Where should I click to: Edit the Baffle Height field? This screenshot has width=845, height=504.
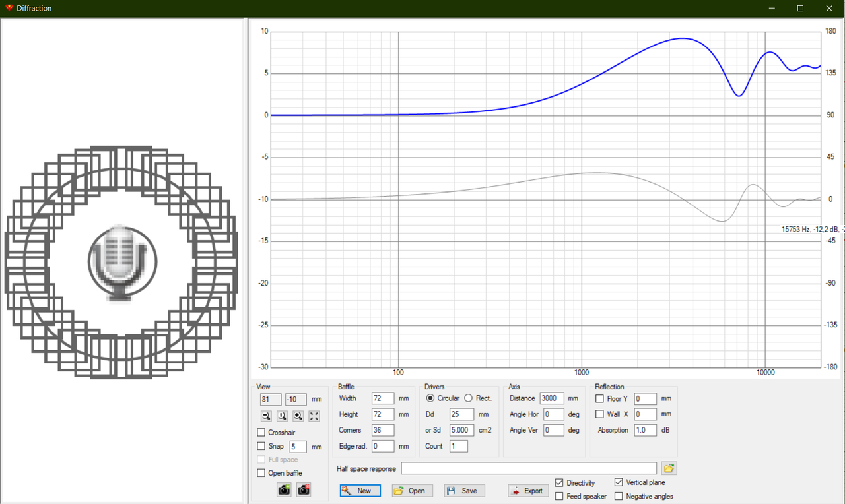(x=383, y=414)
